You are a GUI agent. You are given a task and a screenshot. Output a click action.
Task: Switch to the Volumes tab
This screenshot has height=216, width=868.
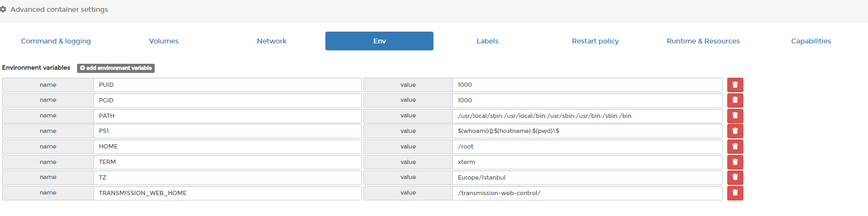click(x=164, y=41)
